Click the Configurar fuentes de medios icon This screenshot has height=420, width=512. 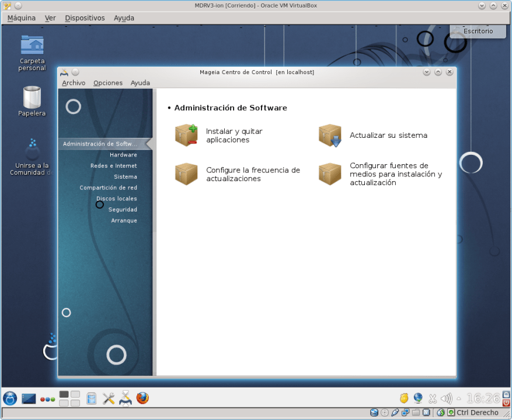[330, 174]
